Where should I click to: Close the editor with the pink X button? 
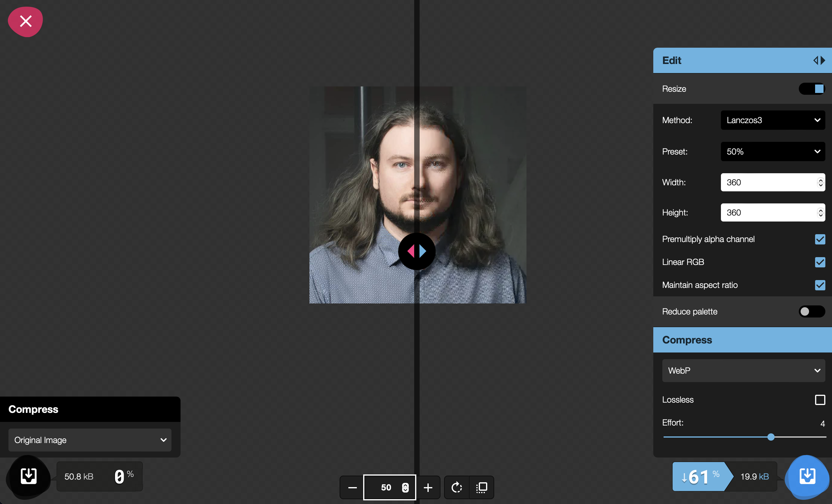pos(25,21)
